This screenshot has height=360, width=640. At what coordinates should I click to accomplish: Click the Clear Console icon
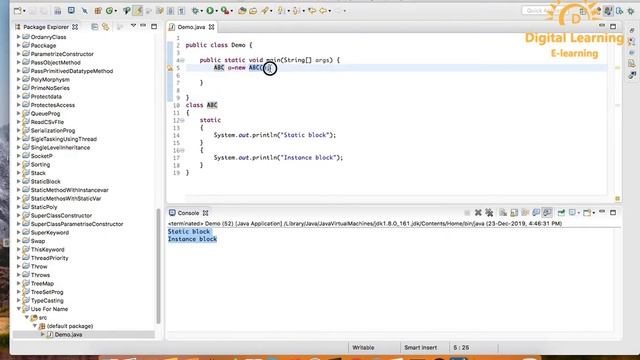coord(503,213)
